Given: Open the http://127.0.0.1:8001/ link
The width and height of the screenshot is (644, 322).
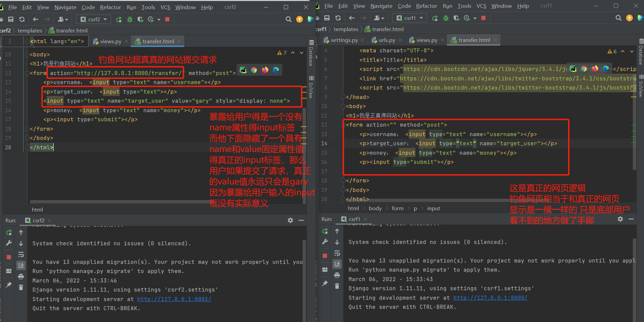Looking at the screenshot, I should coord(174,299).
